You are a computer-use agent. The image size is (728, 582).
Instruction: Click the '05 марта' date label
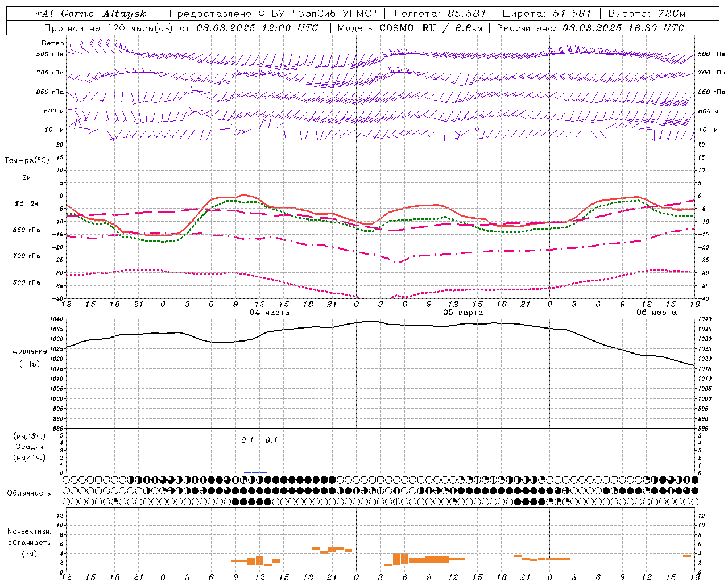[x=463, y=312]
